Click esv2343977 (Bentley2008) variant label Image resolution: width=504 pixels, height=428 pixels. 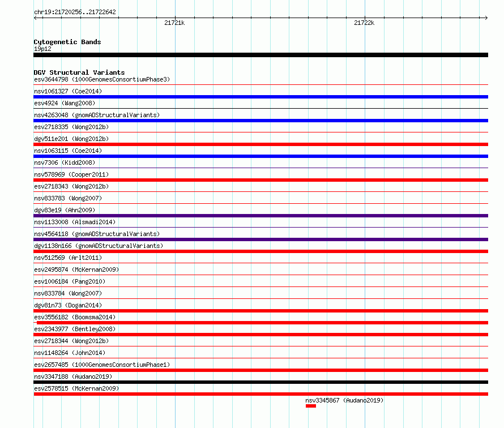pyautogui.click(x=75, y=329)
